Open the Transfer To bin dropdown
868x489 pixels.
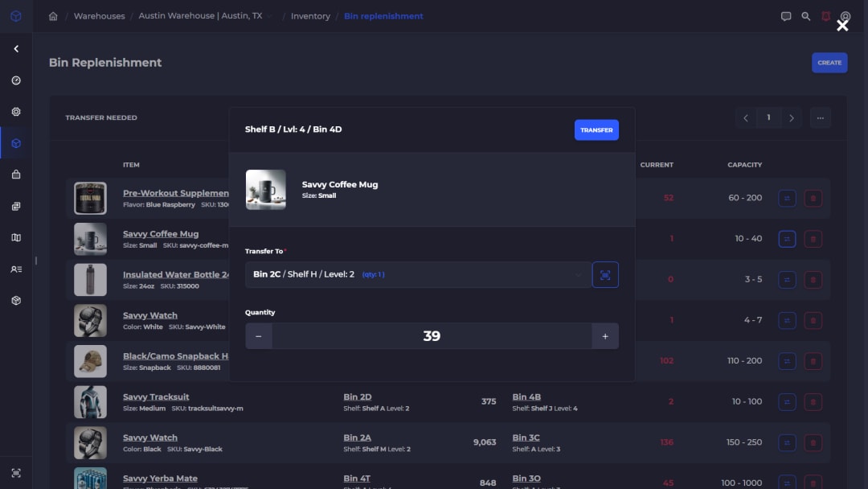coord(418,275)
